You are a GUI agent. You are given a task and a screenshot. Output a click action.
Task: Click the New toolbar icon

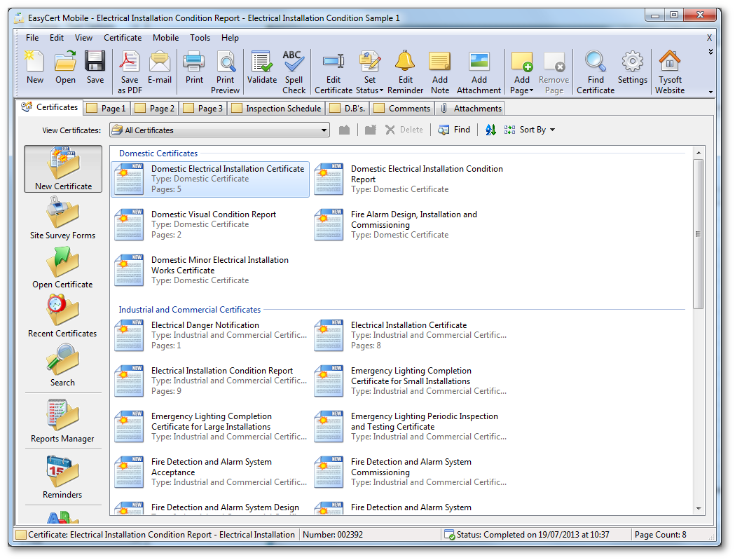[x=35, y=67]
